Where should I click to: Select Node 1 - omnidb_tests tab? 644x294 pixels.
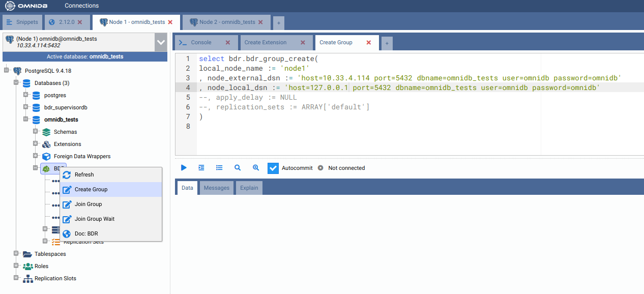click(137, 22)
